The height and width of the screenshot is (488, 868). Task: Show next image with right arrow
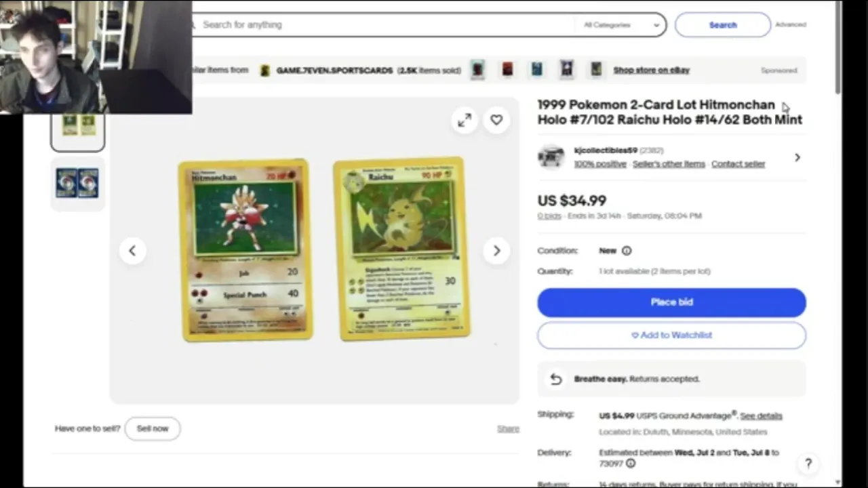click(496, 251)
